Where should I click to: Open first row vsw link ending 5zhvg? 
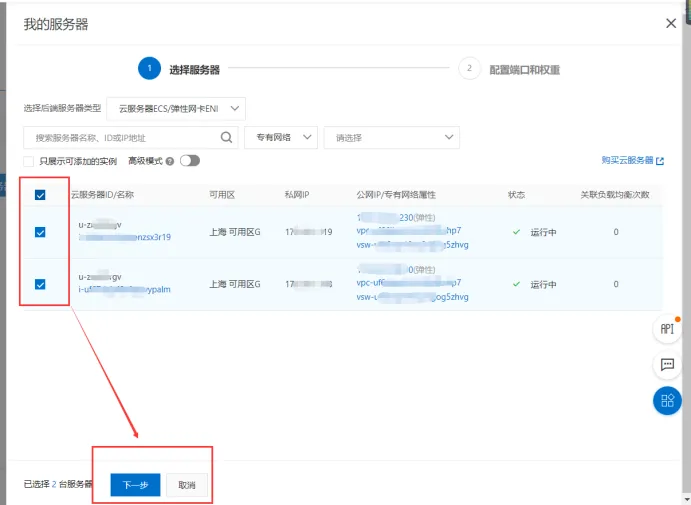pyautogui.click(x=412, y=245)
